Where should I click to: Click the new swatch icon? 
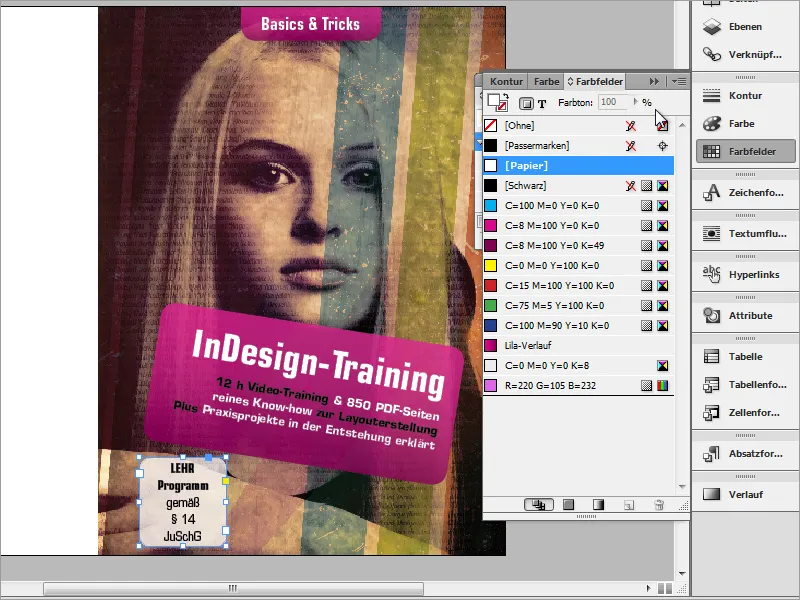point(629,505)
